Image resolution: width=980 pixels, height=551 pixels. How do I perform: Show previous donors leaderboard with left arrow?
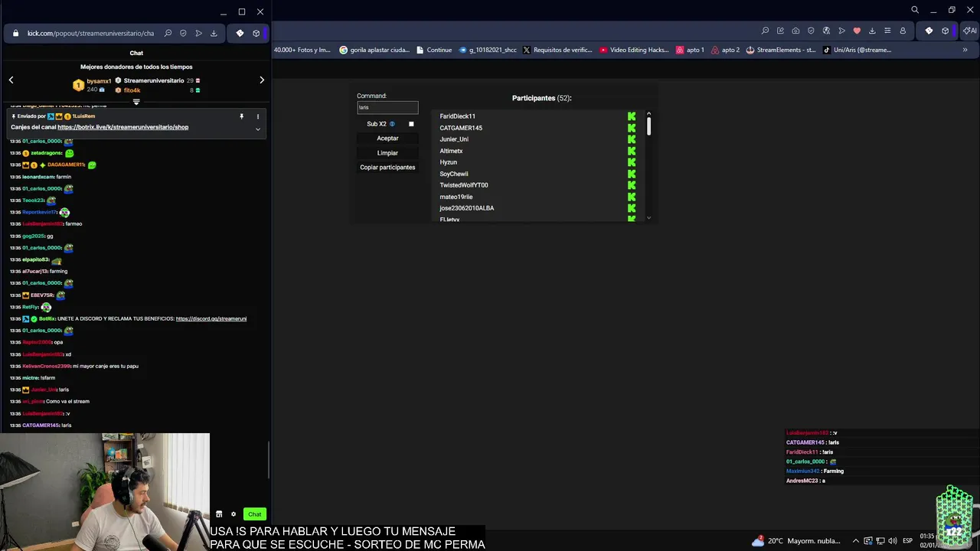11,80
